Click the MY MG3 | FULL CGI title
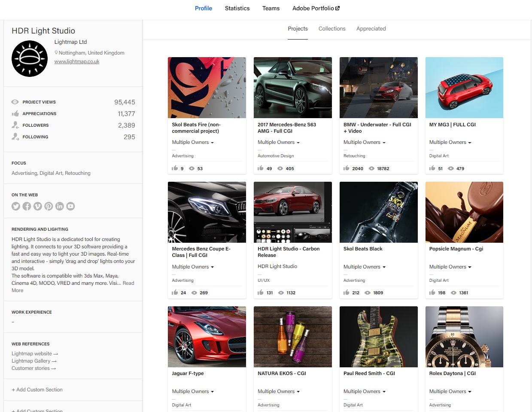Image resolution: width=532 pixels, height=412 pixels. 453,125
